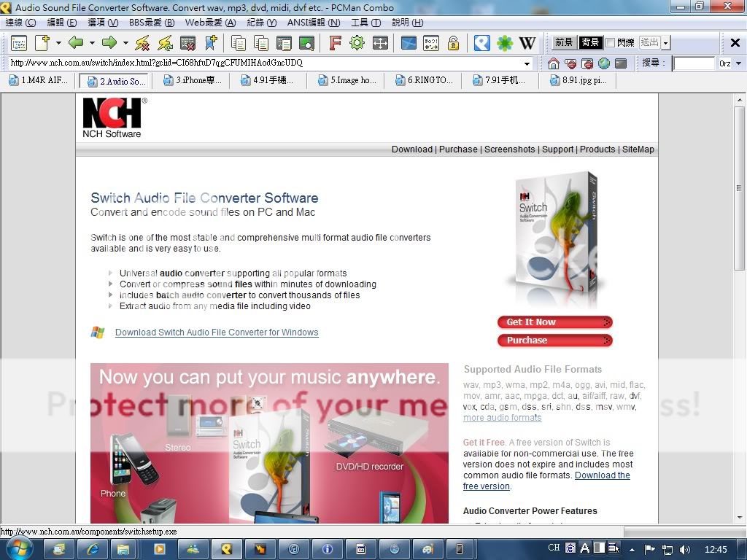Open the dropdown arrow next to 送出
Screen dimensions: 747x560
pyautogui.click(x=666, y=43)
